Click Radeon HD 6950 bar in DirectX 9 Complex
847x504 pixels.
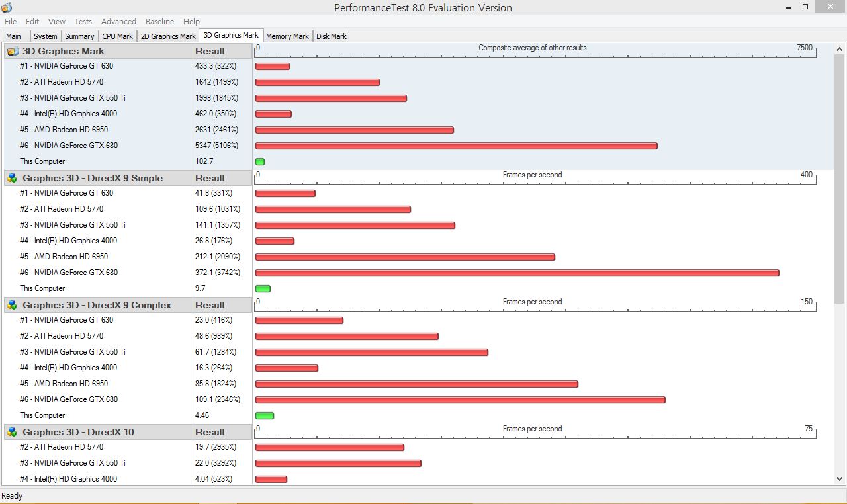[x=416, y=384]
